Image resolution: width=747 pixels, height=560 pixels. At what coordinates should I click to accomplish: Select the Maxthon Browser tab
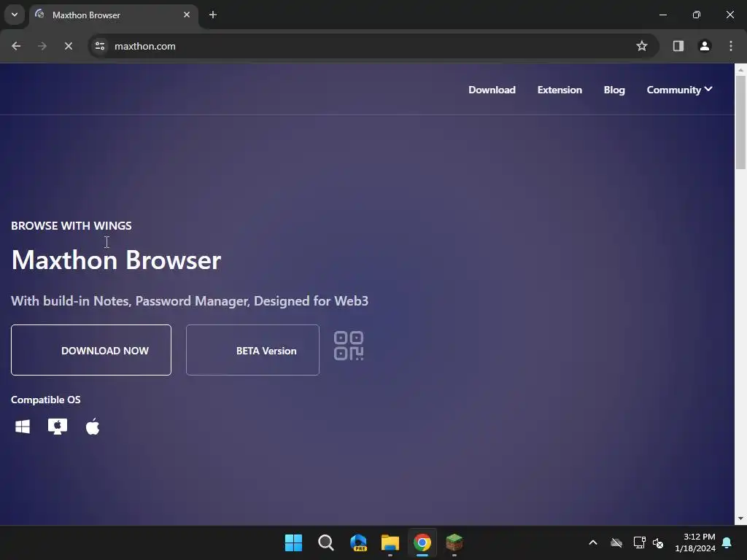coord(114,15)
